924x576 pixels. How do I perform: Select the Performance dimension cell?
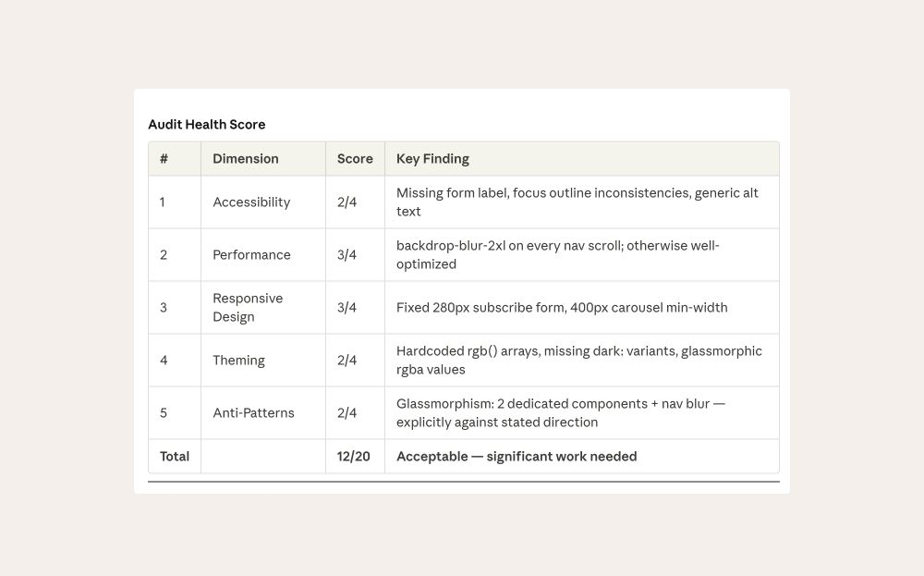[x=251, y=254]
